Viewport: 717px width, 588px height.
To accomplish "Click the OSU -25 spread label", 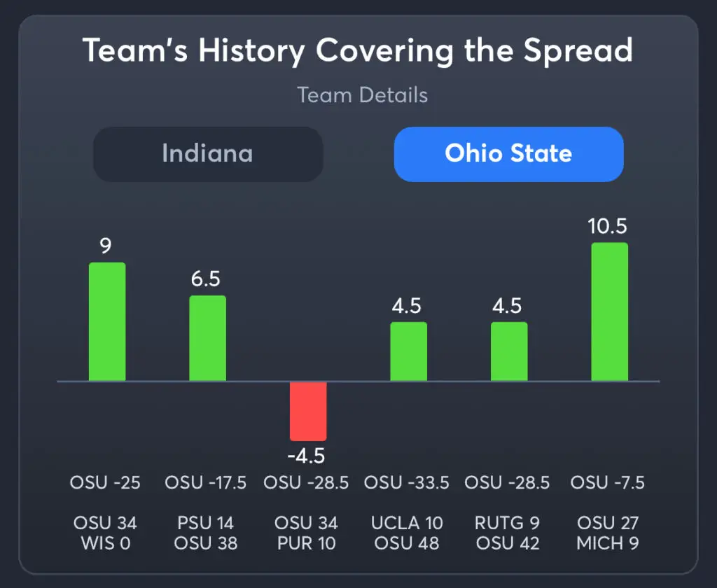I will (x=106, y=483).
